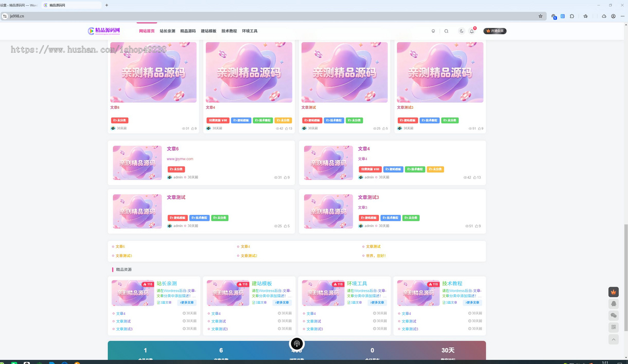Click 技术教程 tag in the 文章测试 list card
Viewport: 628px width, 364px height.
tap(199, 218)
